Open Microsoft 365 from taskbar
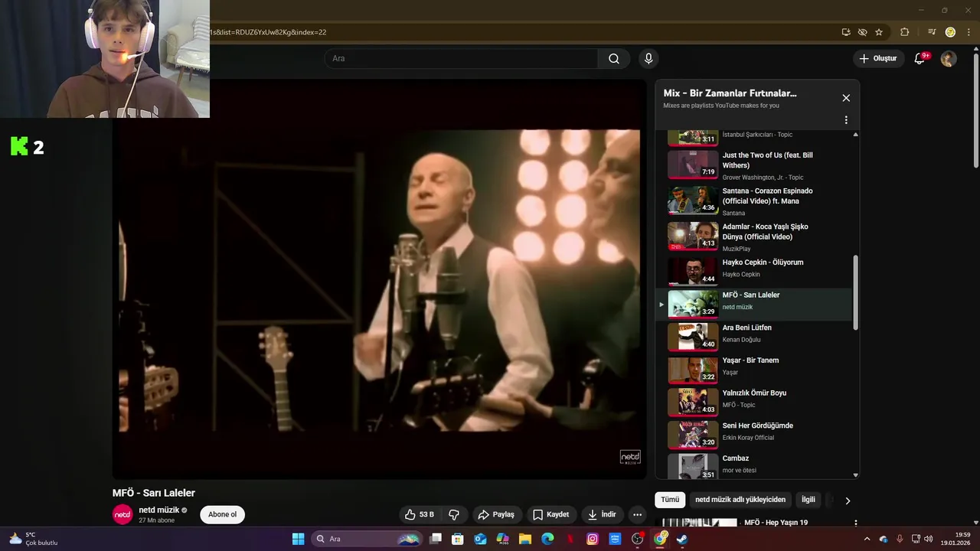The width and height of the screenshot is (980, 551). [503, 539]
